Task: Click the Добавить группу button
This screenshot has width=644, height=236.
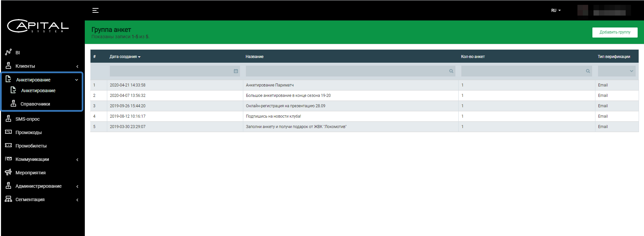Action: pos(615,32)
